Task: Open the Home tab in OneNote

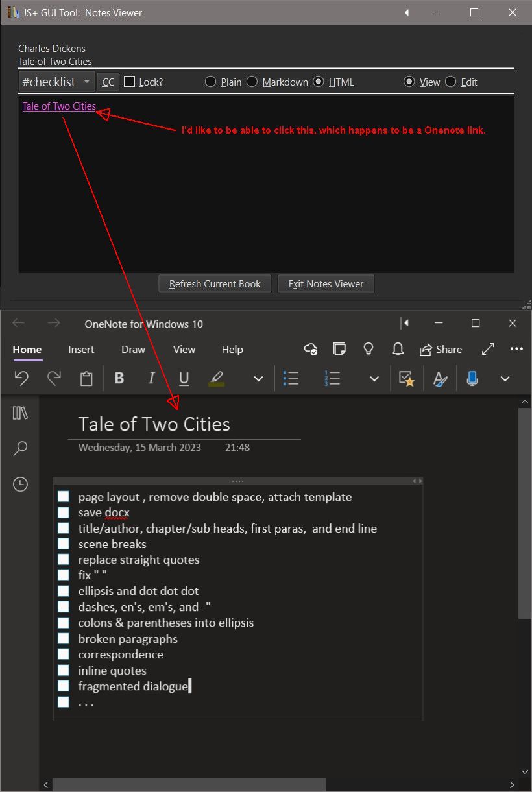Action: coord(27,349)
